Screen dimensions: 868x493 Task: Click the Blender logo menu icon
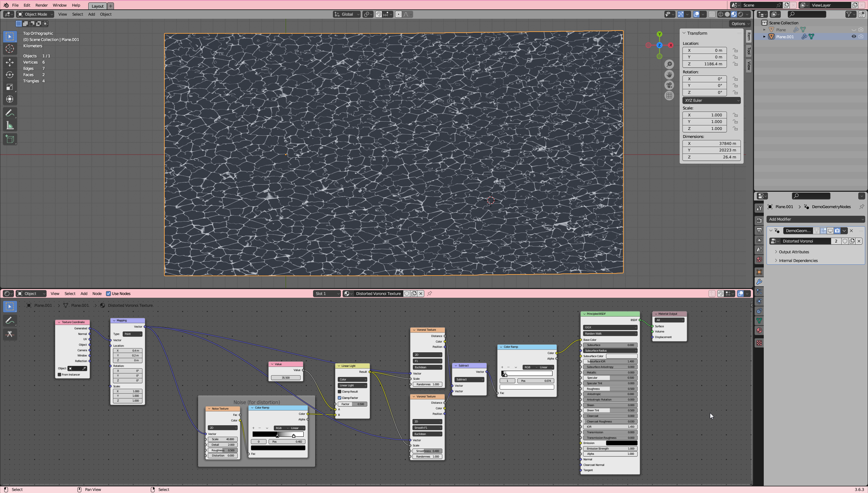click(6, 5)
